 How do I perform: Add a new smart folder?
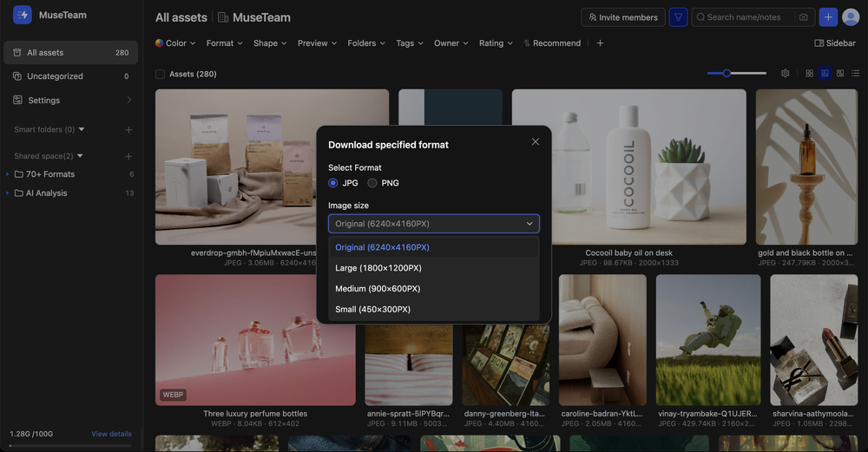click(x=128, y=130)
